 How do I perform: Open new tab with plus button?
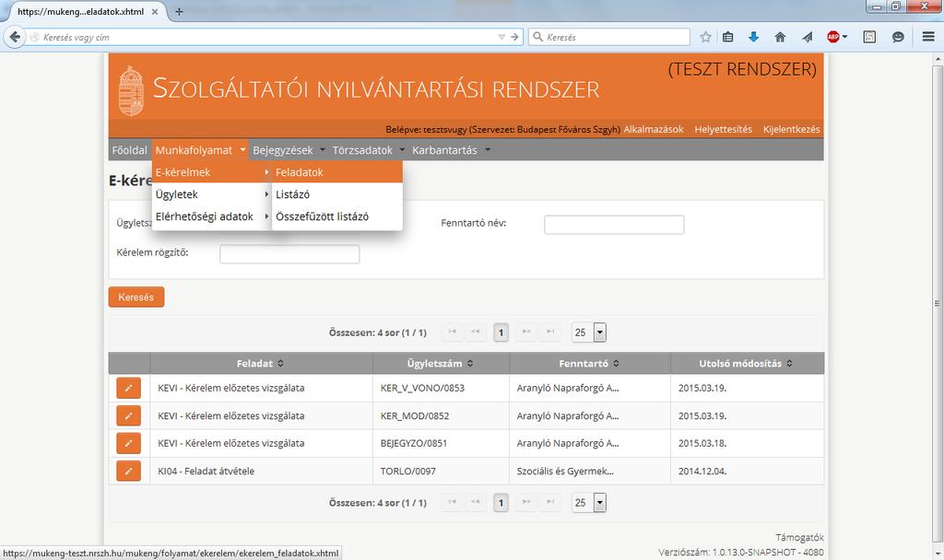(179, 11)
